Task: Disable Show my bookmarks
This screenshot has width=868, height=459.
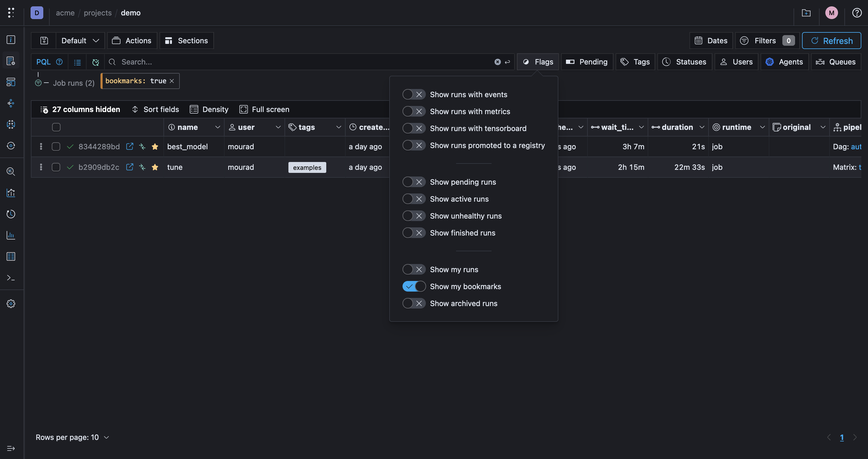Action: pos(414,286)
